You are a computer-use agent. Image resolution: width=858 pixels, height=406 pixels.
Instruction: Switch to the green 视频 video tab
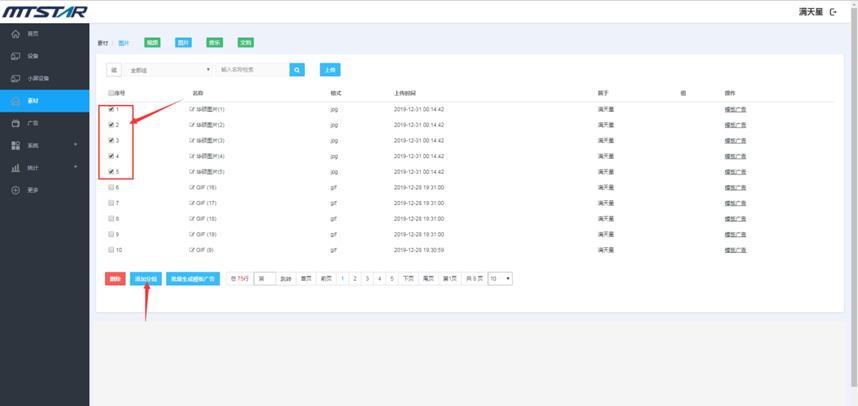click(152, 43)
